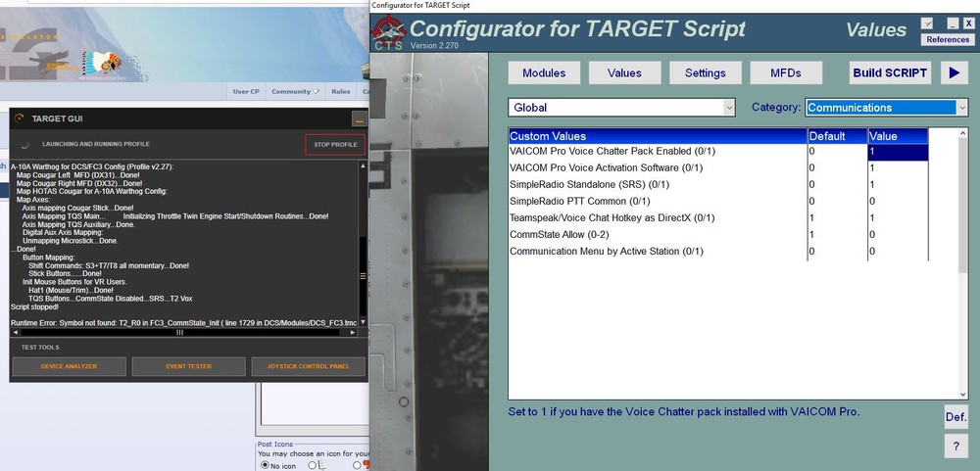
Task: Open Rules in the forum nav bar
Action: (x=341, y=91)
